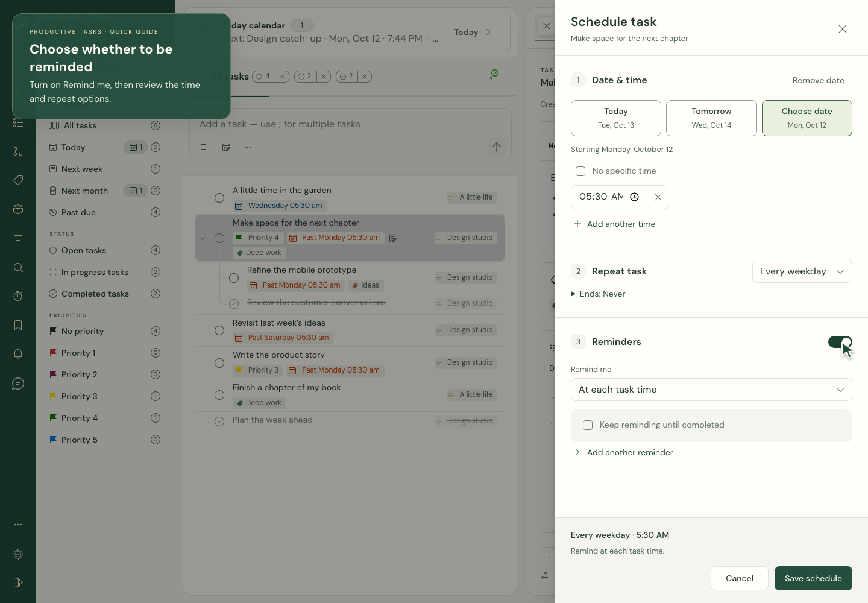Open the clock time picker icon

coord(634,197)
